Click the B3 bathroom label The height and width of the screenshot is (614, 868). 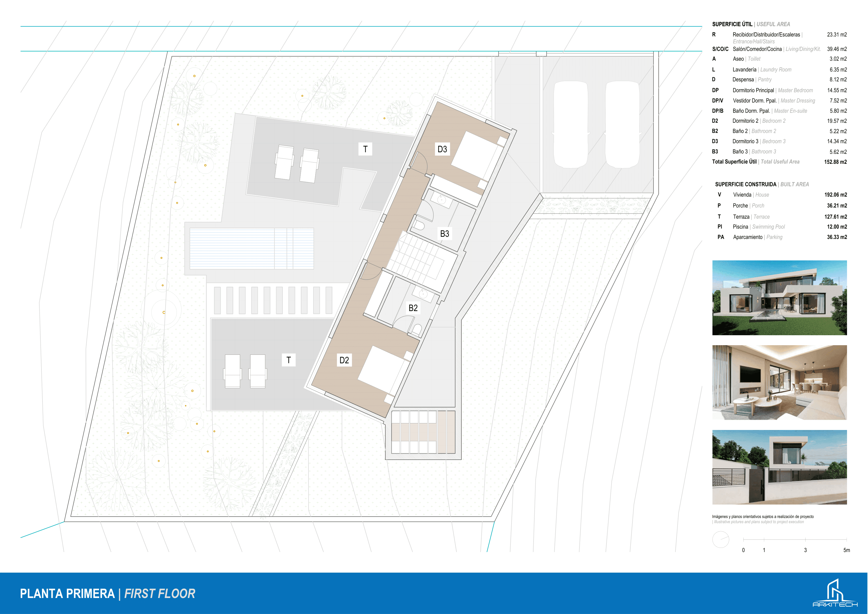pyautogui.click(x=445, y=234)
